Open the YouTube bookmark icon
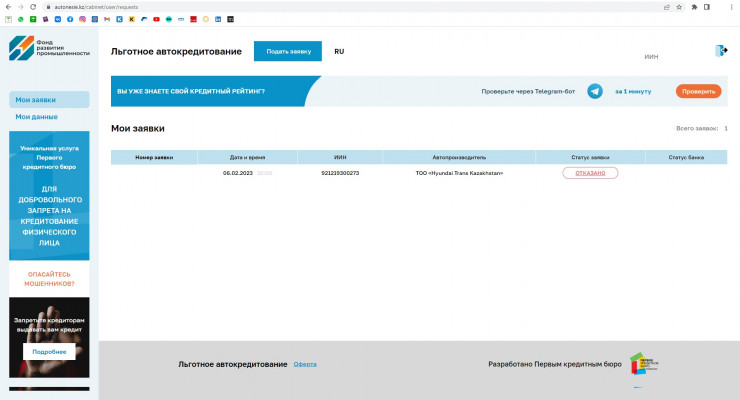Viewport: 740px width, 400px height. click(x=156, y=19)
